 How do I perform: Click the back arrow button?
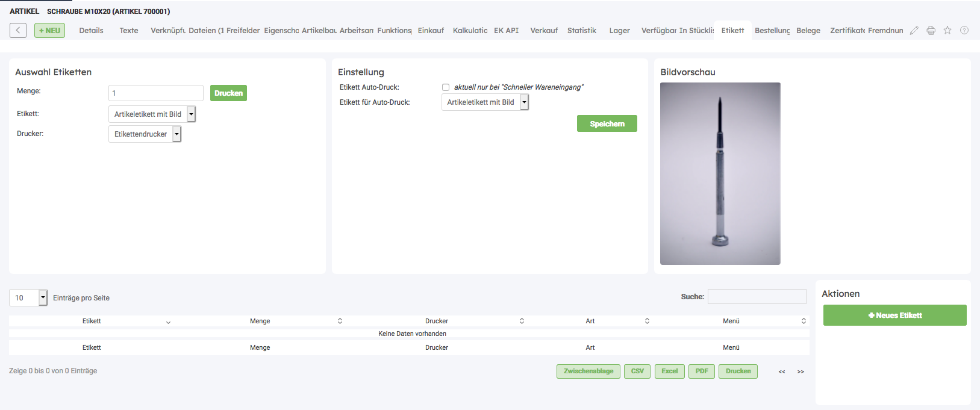coord(18,30)
